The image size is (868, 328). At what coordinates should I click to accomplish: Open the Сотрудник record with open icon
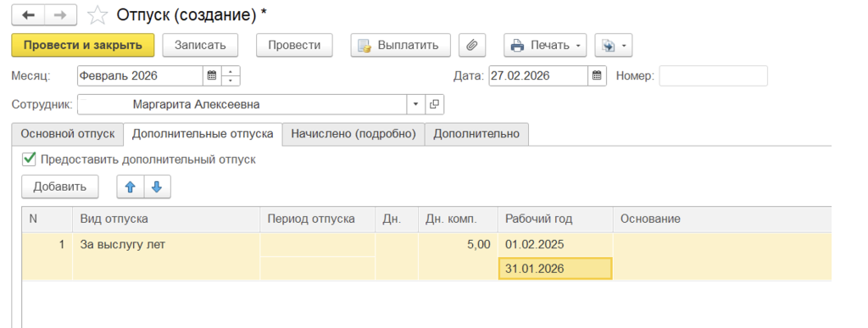435,104
